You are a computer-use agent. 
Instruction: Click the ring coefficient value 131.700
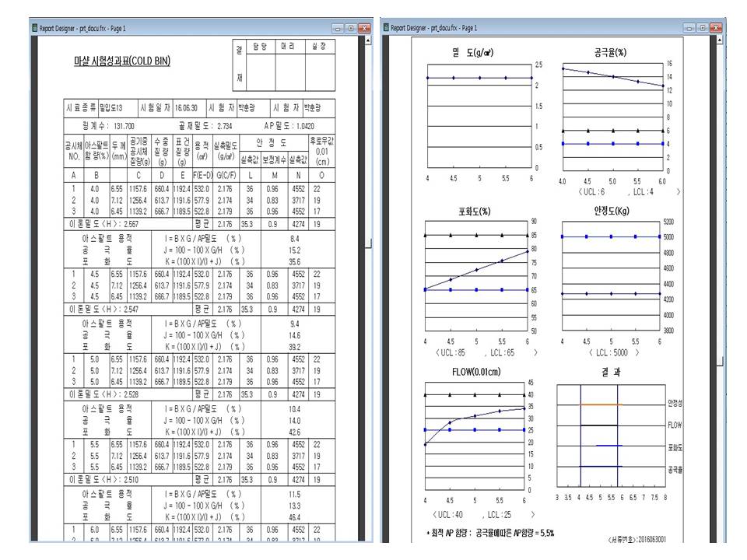124,126
